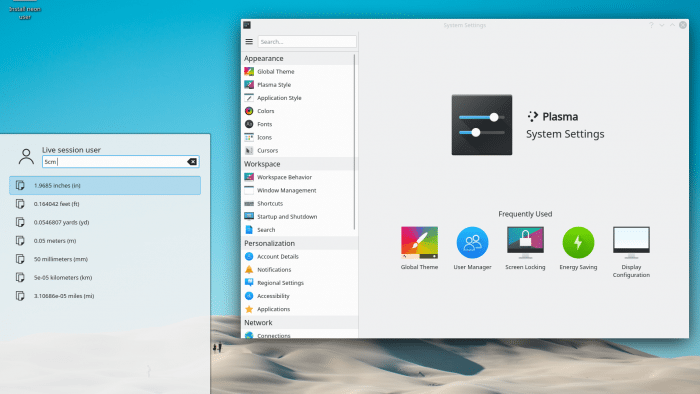The height and width of the screenshot is (394, 700).
Task: Open Regional Settings
Action: pyautogui.click(x=299, y=283)
